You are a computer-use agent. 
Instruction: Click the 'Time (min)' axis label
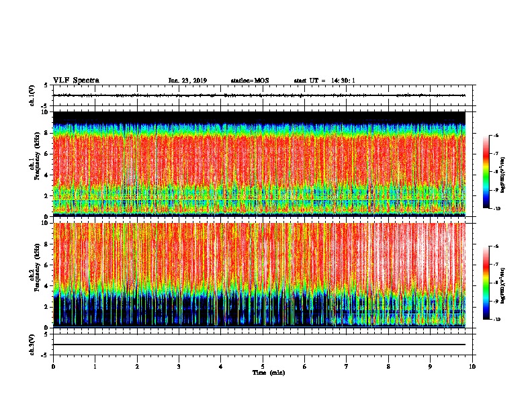(269, 373)
